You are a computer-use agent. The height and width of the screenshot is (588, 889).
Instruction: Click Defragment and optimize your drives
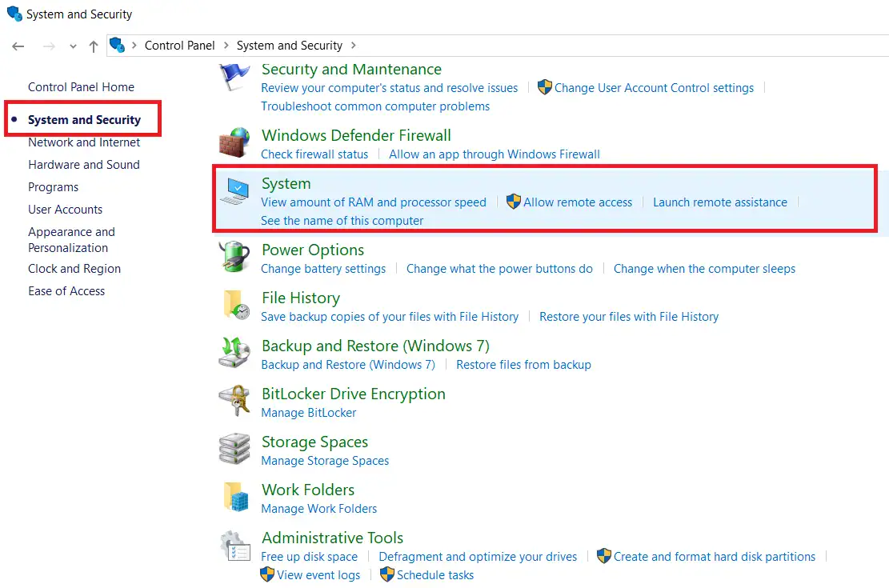click(478, 557)
